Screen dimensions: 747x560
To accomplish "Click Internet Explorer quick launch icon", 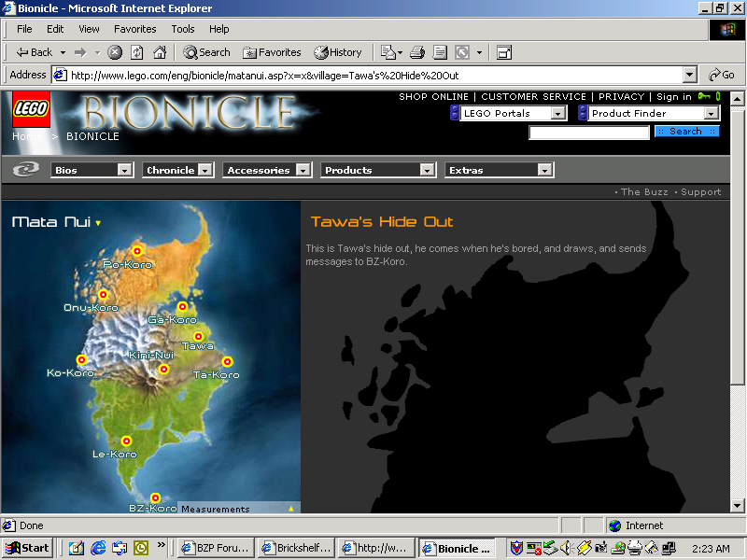I will point(98,548).
